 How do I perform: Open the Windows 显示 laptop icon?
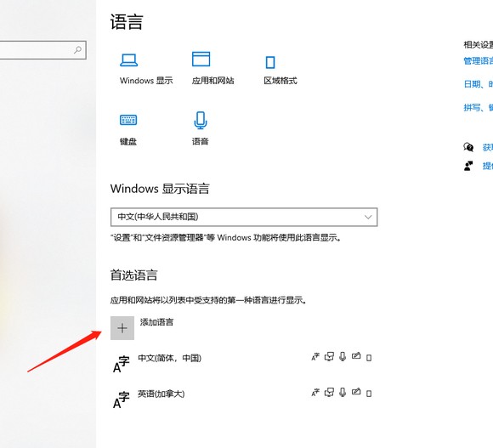point(128,60)
